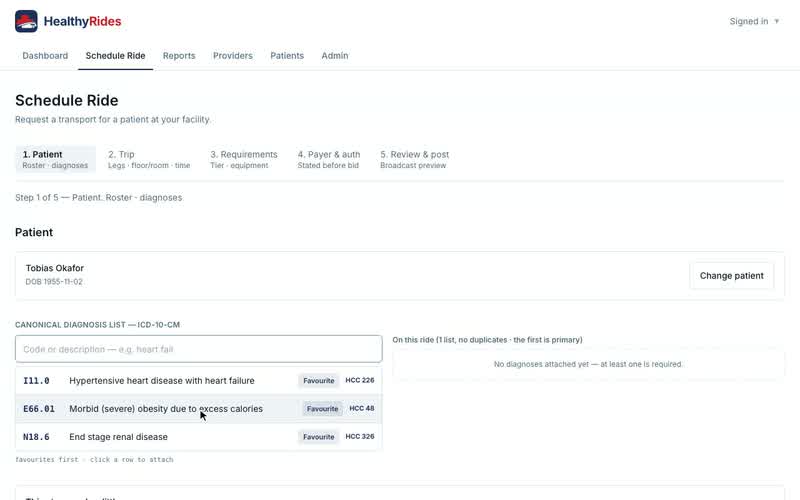The width and height of the screenshot is (800, 500).
Task: Click the HCC 226 label
Action: click(x=360, y=380)
